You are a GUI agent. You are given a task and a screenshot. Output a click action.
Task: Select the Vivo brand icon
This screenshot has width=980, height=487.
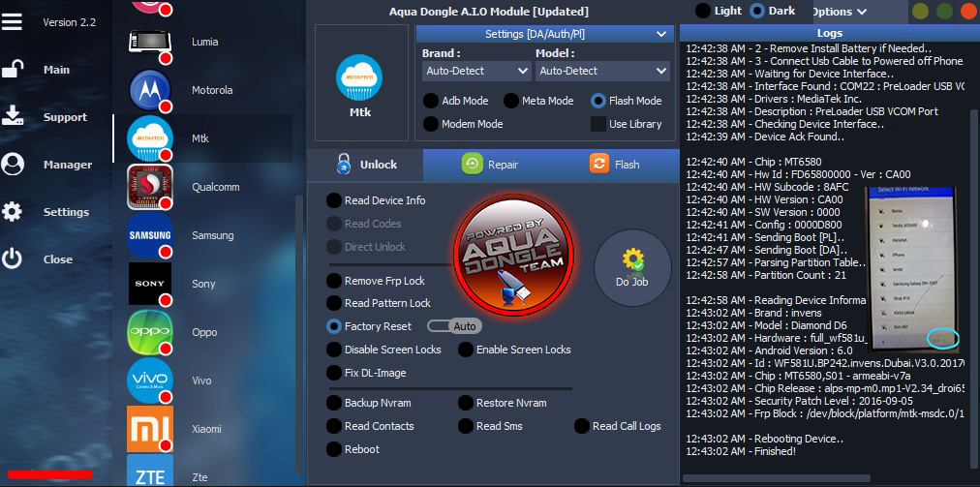click(150, 380)
